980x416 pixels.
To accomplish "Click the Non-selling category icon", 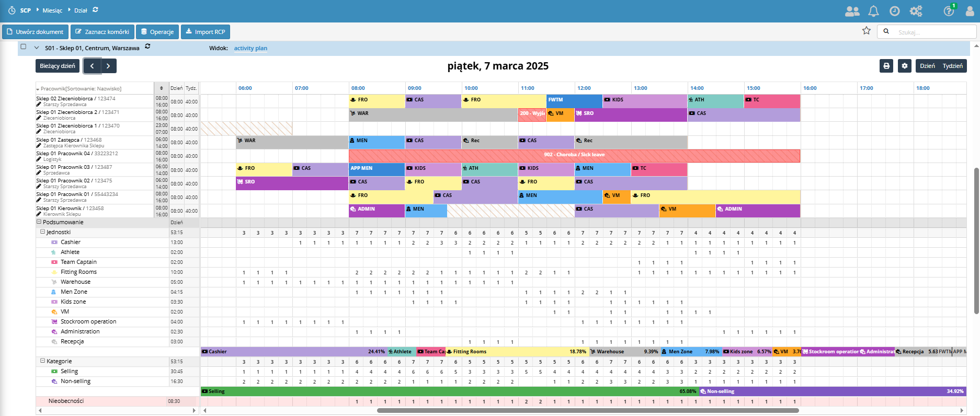I will [x=54, y=382].
